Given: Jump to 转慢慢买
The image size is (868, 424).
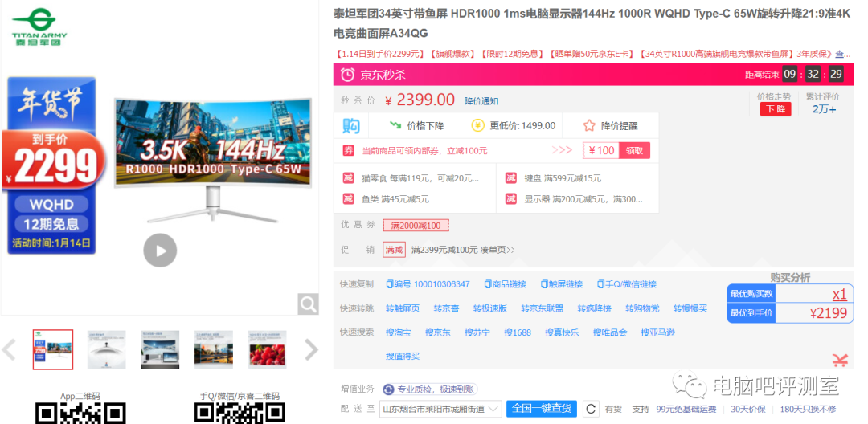Looking at the screenshot, I should tap(690, 308).
